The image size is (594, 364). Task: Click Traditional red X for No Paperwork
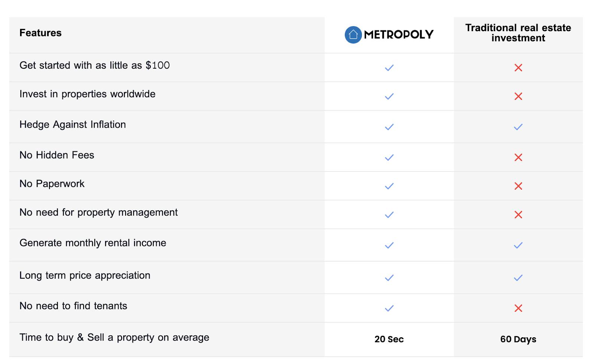pos(518,186)
